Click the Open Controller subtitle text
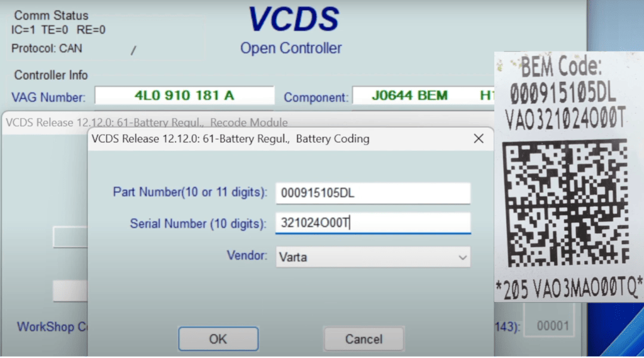This screenshot has height=358, width=644. click(291, 48)
